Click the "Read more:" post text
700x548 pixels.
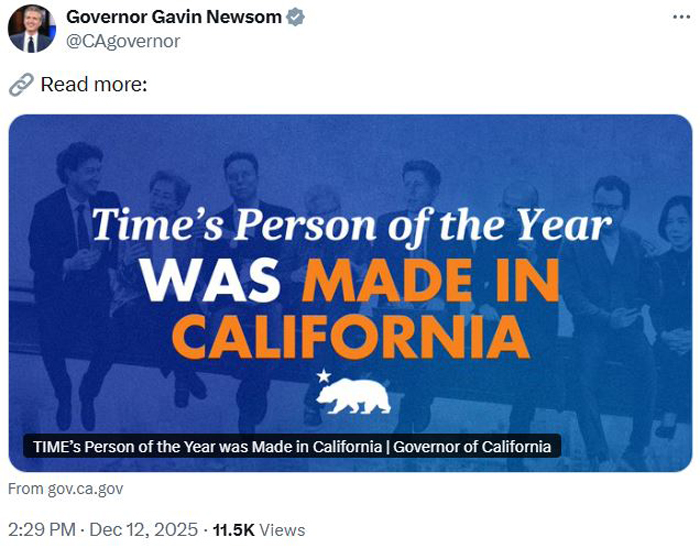pos(94,85)
